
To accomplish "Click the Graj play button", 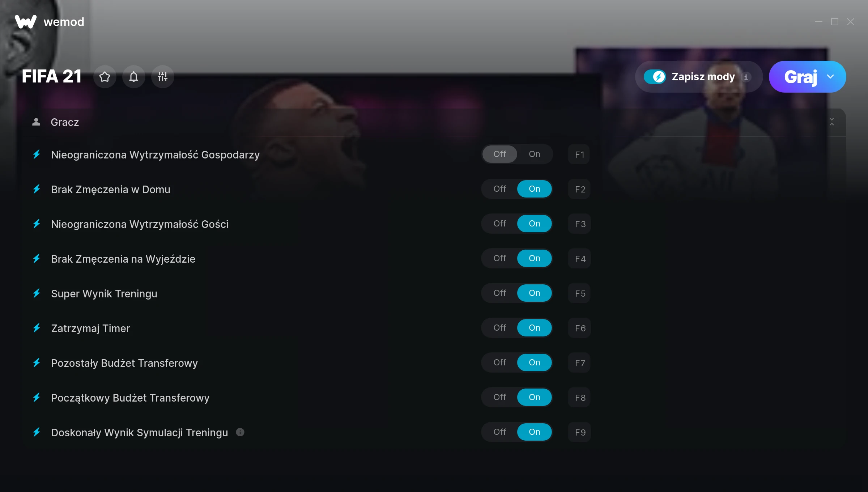I will 800,77.
